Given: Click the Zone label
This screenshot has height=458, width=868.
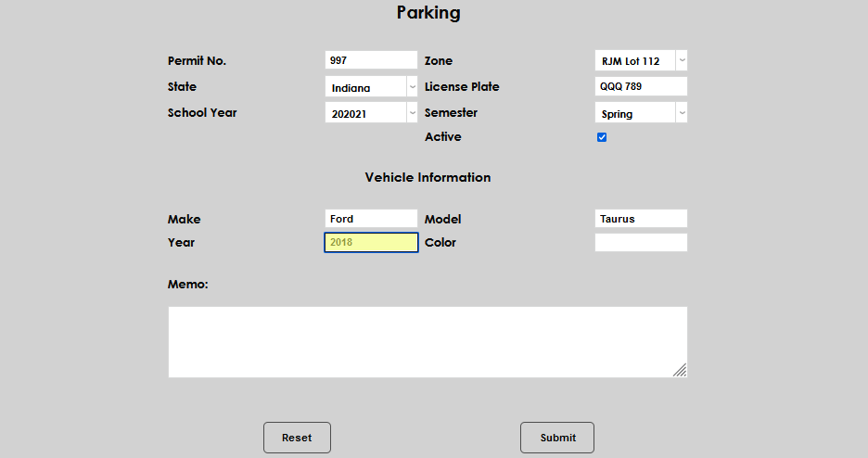Looking at the screenshot, I should [439, 61].
